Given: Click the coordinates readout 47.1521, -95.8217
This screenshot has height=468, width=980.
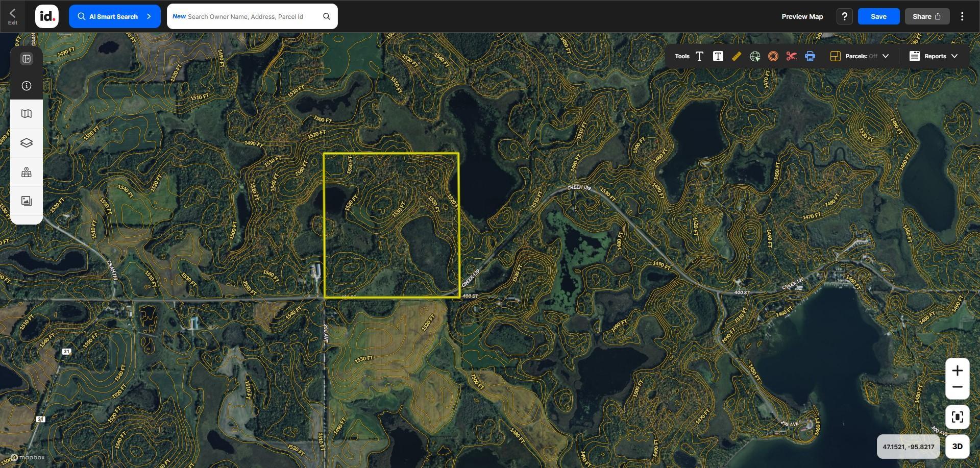Looking at the screenshot, I should [909, 447].
